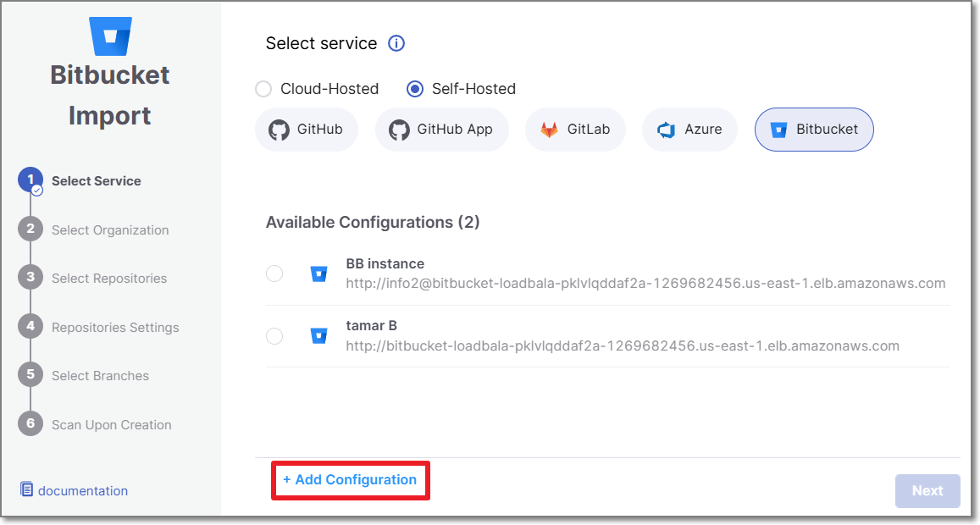This screenshot has width=980, height=525.
Task: Click the Bitbucket logo above Import title
Action: click(110, 36)
